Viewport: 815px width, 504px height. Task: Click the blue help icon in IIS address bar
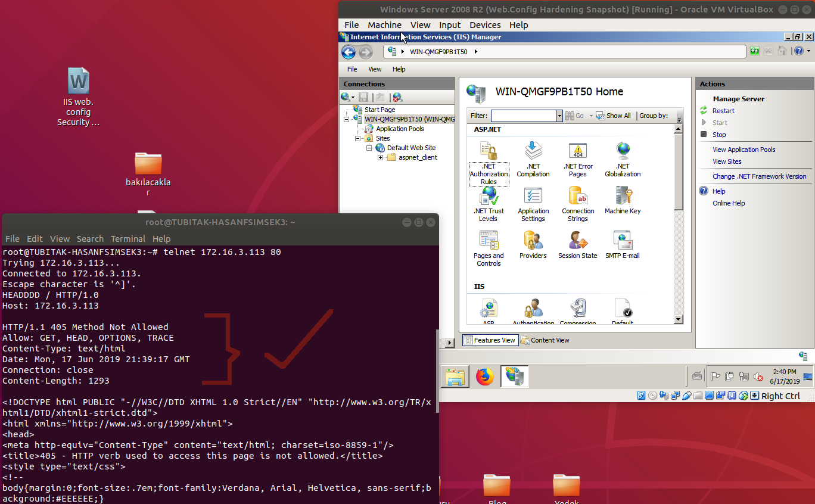point(799,51)
